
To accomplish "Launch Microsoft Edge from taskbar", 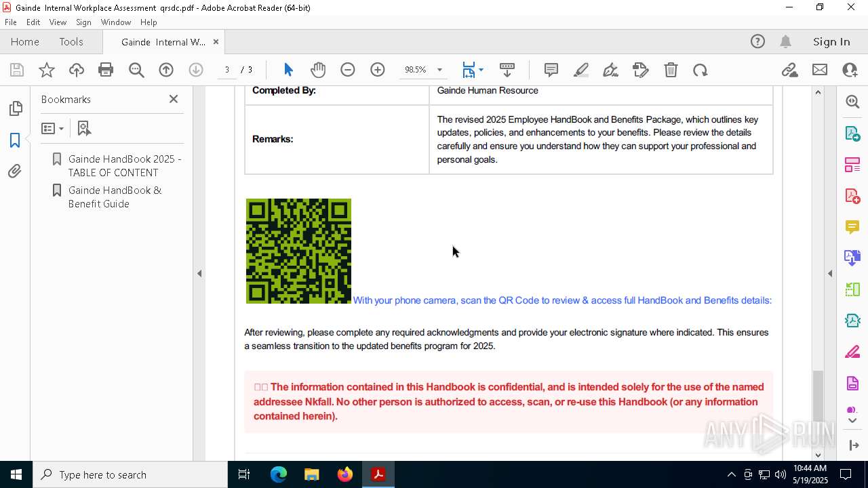I will click(279, 474).
